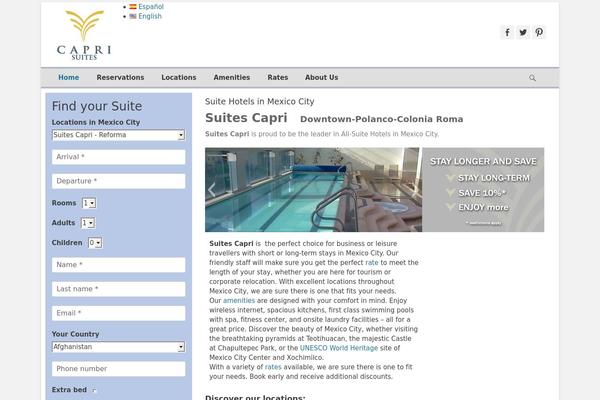
Task: Follow the 'amenities' text link
Action: 239,300
